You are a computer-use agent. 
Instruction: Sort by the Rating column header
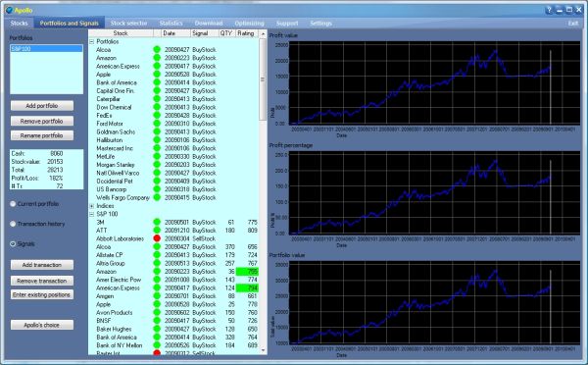pos(247,33)
